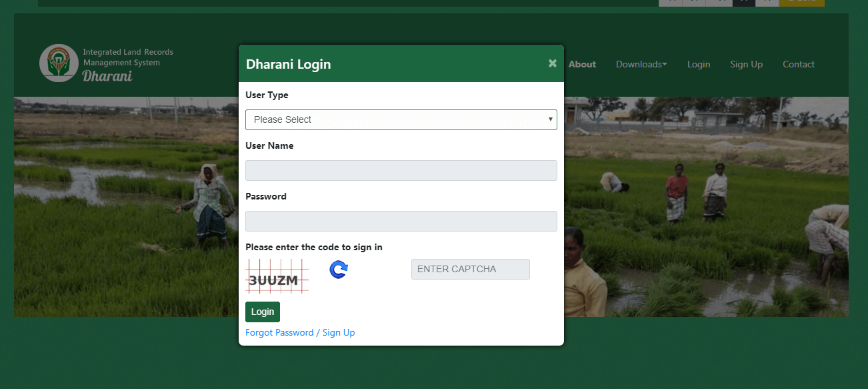Close the Dharani Login dialog
Viewport: 868px width, 389px height.
tap(552, 63)
